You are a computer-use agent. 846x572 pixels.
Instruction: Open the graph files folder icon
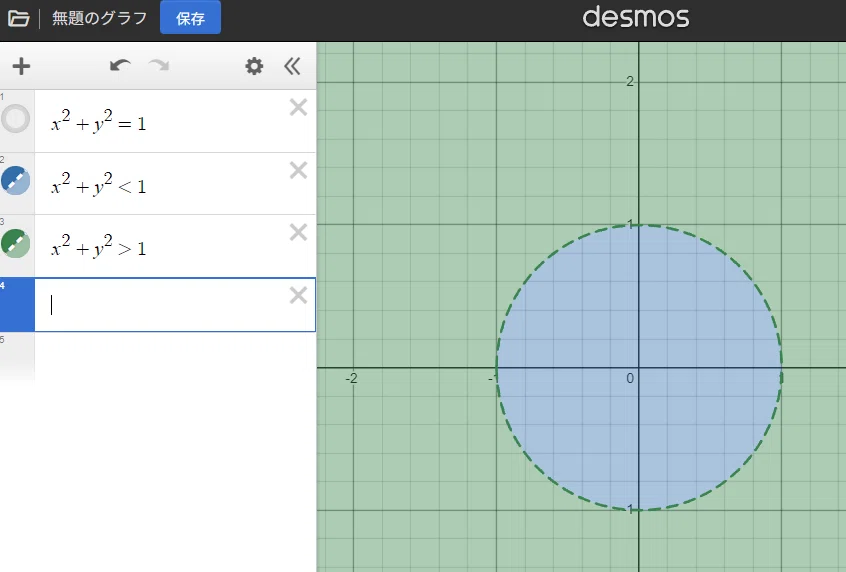pos(18,18)
